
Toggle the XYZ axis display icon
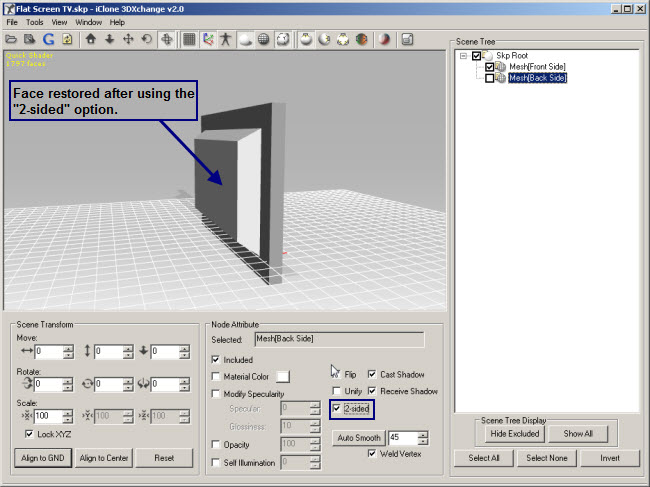pos(208,39)
